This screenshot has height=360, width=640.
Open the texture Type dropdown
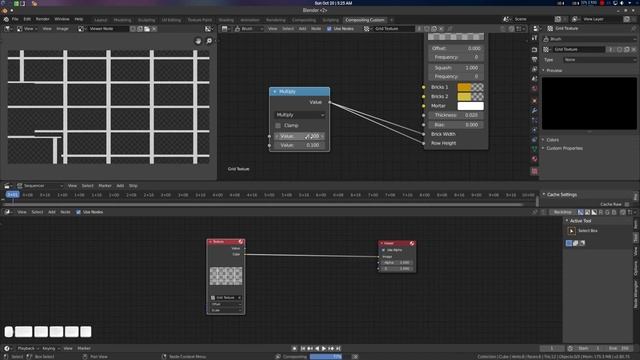click(599, 60)
